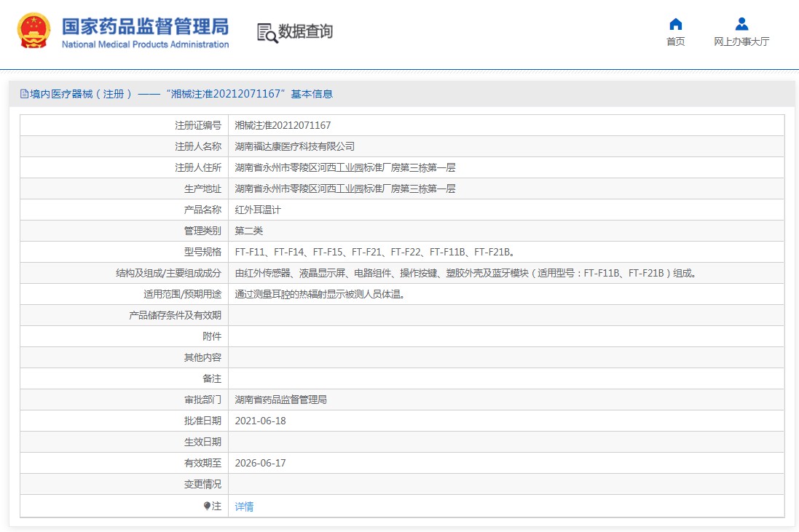Open 网上办事大厅 user icon
This screenshot has height=532, width=799.
coord(742,24)
